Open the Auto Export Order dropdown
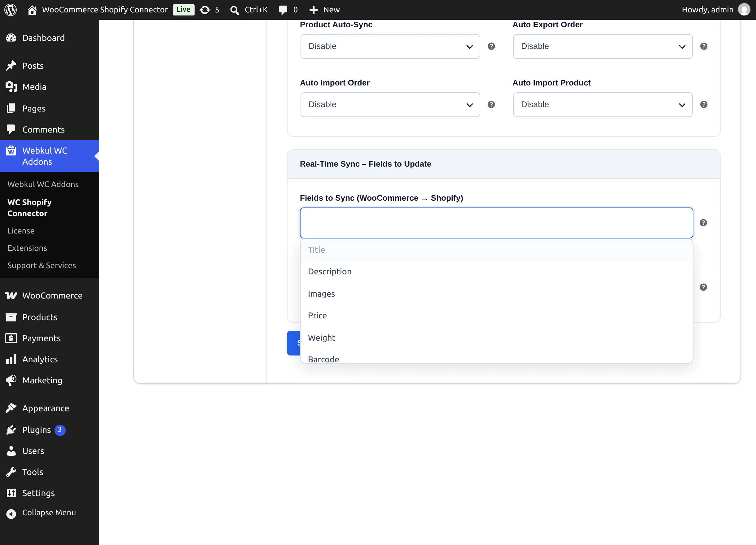Image resolution: width=756 pixels, height=545 pixels. [x=603, y=46]
